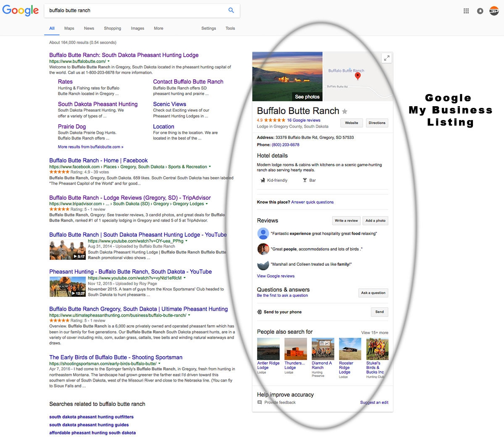Play the 12:27 YouTube video thumbnail
Viewport: 504px width, 437px height.
tap(68, 287)
